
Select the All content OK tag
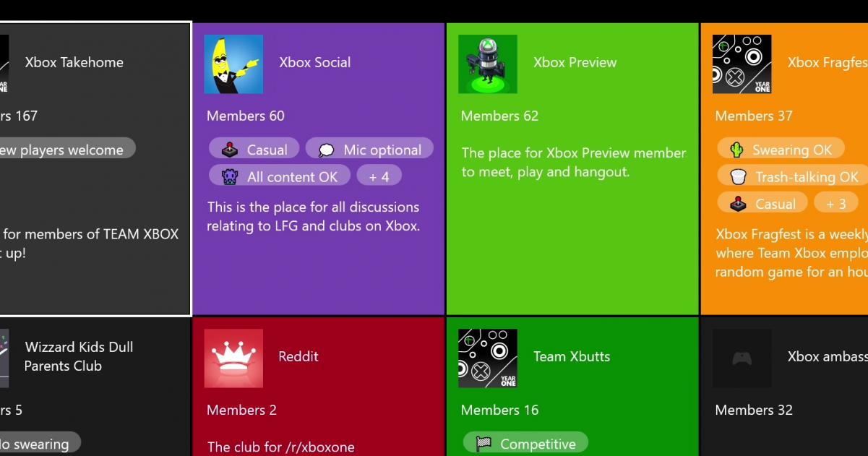point(280,176)
